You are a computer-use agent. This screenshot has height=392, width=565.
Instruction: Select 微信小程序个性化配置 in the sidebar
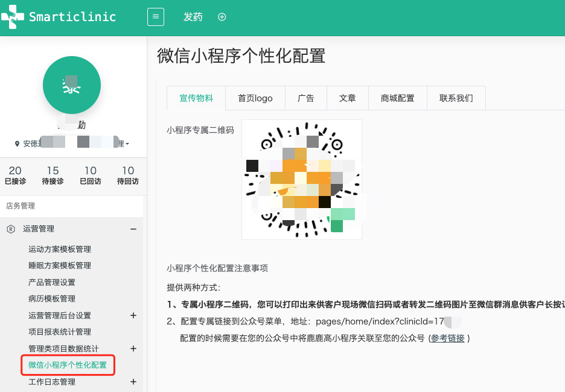coord(68,365)
